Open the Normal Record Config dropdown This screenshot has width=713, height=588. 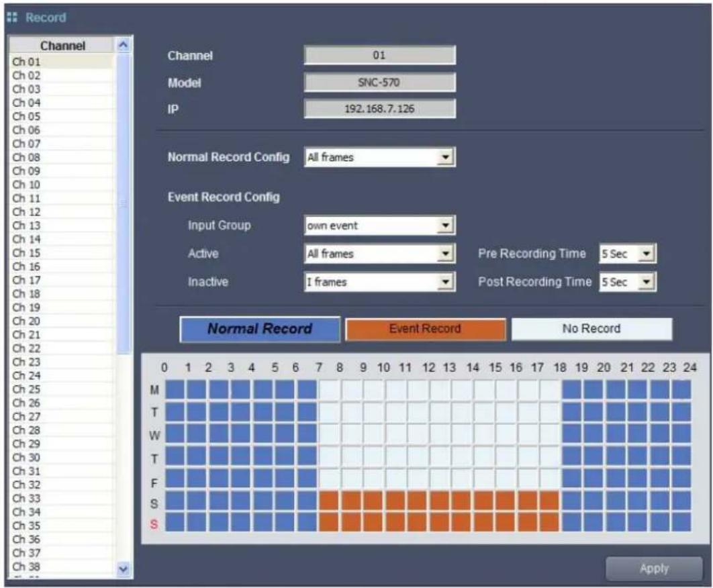(445, 157)
